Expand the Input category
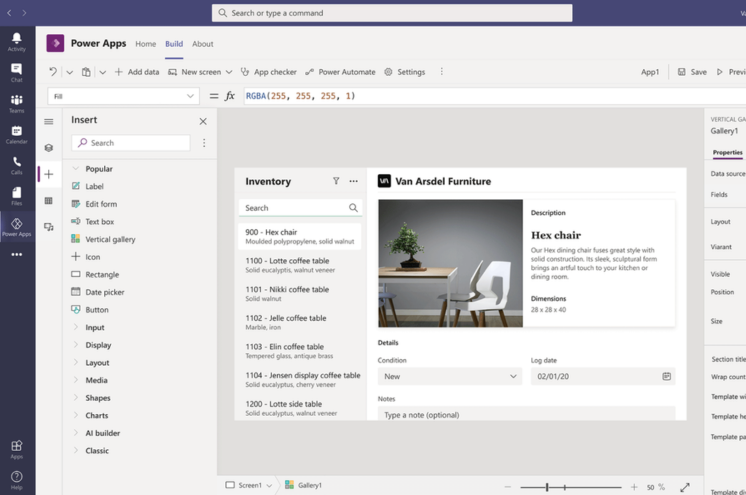 coord(76,327)
